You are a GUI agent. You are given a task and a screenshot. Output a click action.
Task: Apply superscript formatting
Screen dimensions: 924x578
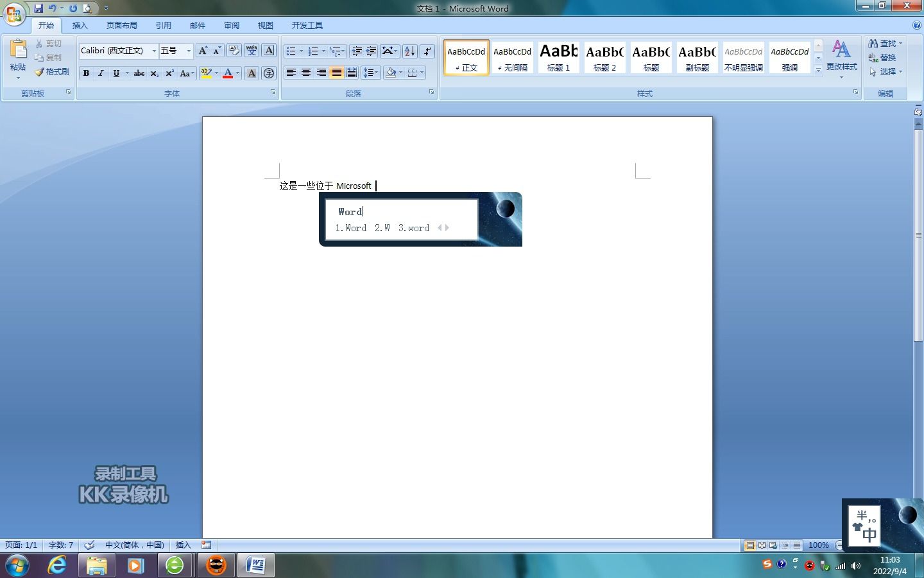click(169, 73)
